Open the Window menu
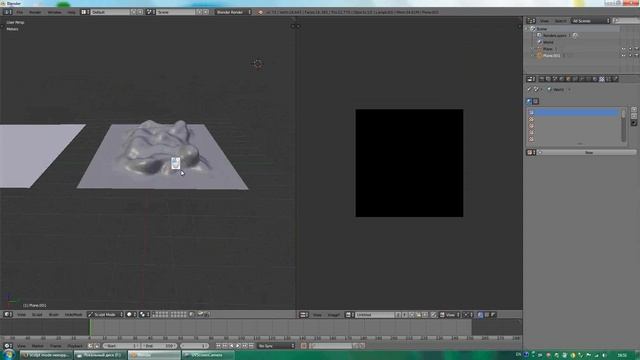This screenshot has width=640, height=360. [54, 12]
